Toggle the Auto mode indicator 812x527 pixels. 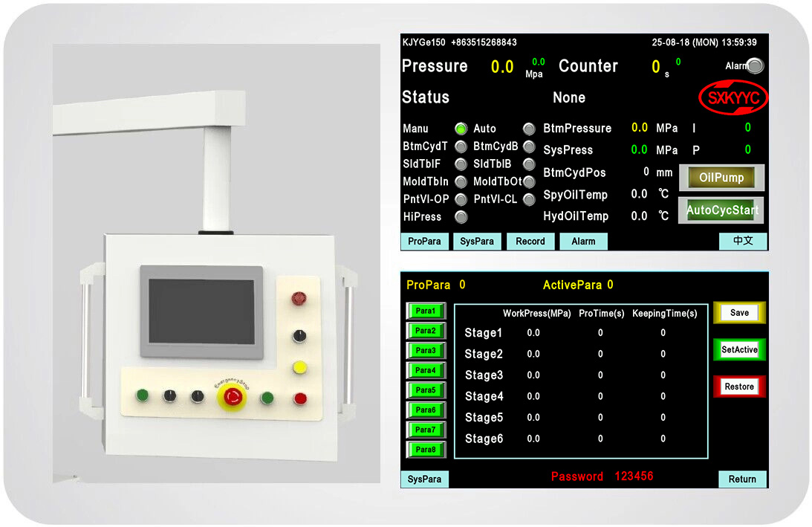tap(528, 129)
